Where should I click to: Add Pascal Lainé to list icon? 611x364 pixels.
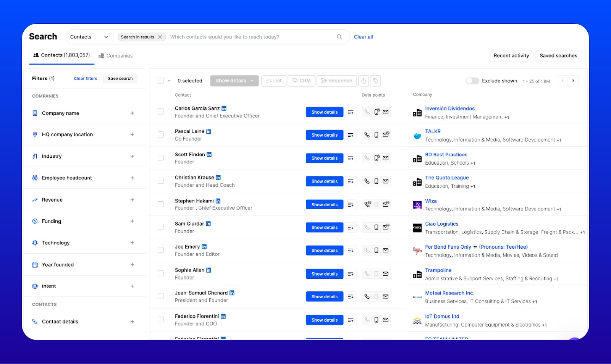click(x=351, y=135)
